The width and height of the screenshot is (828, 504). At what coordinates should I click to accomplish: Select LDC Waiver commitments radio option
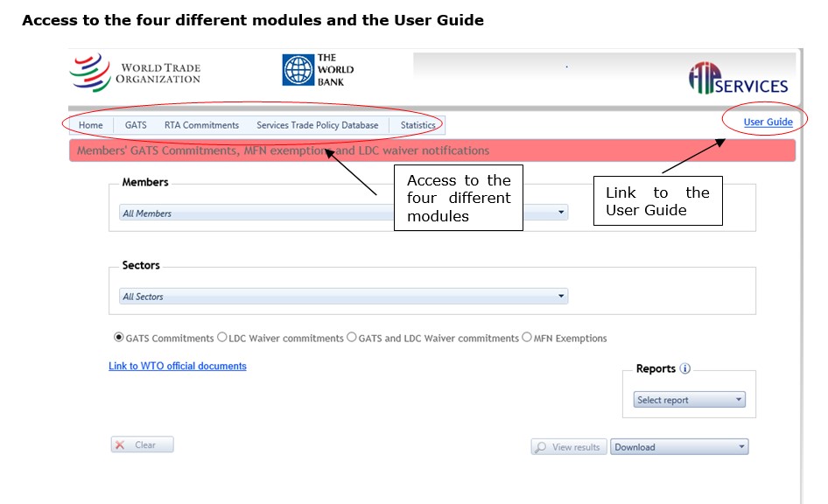222,337
